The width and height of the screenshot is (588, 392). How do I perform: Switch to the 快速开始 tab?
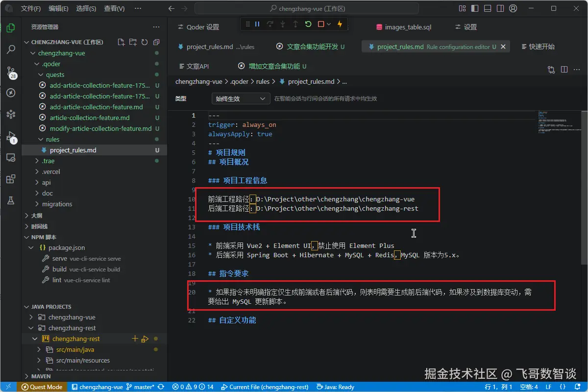(x=538, y=47)
